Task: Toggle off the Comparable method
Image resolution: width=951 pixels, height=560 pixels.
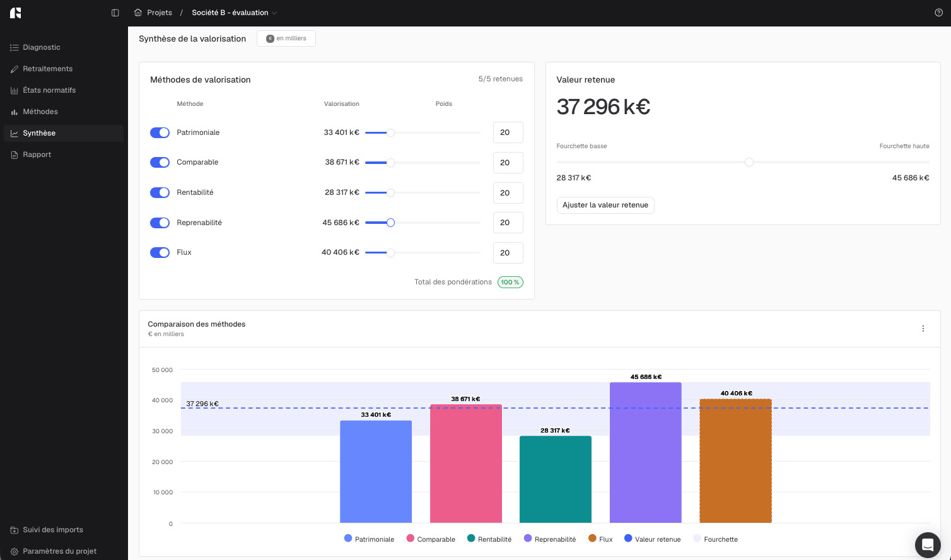Action: click(x=160, y=162)
